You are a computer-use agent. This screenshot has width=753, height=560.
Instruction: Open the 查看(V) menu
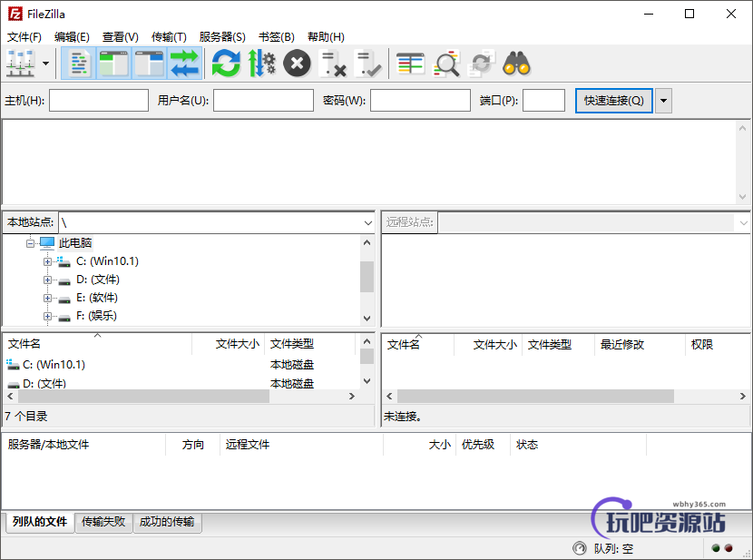click(x=121, y=37)
